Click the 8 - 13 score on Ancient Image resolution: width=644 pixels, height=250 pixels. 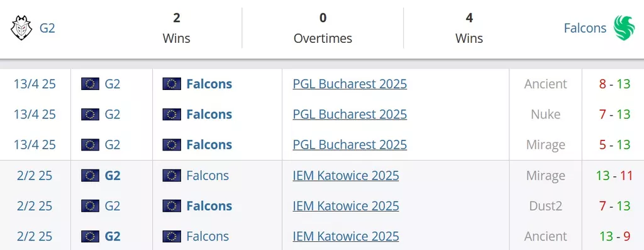pyautogui.click(x=614, y=84)
